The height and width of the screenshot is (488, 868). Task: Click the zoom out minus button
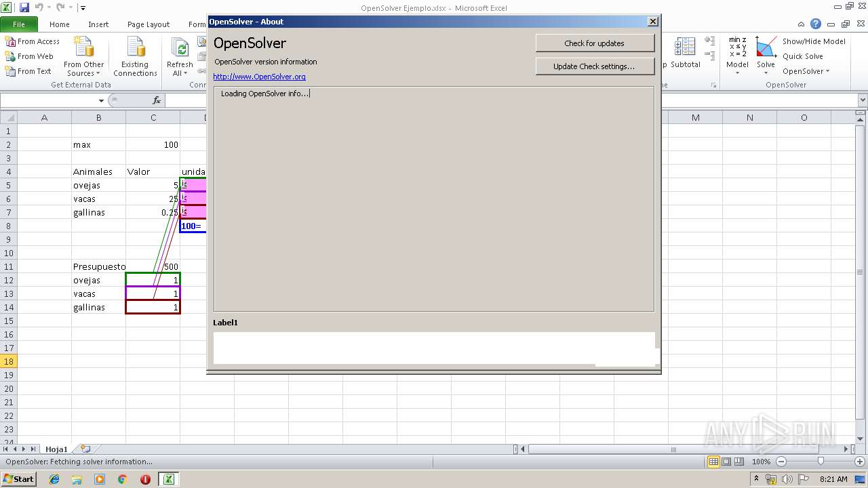click(781, 462)
